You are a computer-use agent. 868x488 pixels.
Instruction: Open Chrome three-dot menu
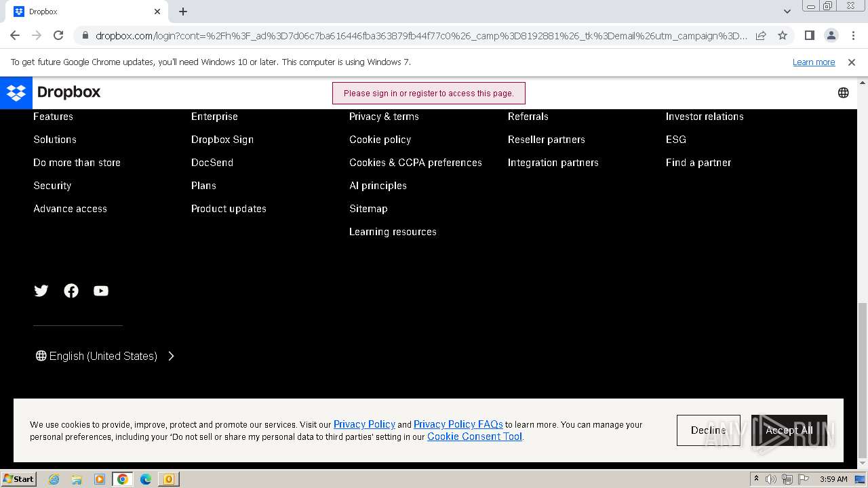pos(852,35)
